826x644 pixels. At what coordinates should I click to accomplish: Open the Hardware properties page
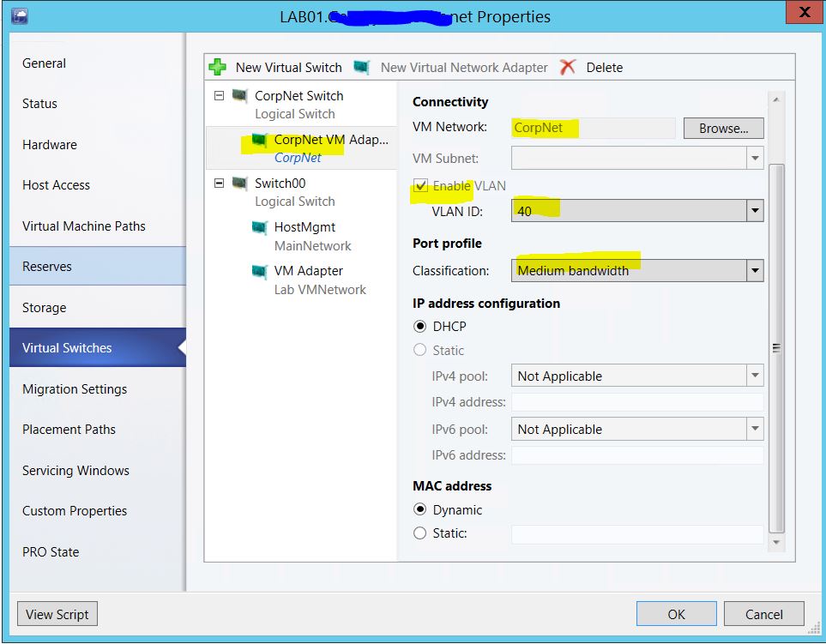pyautogui.click(x=50, y=145)
